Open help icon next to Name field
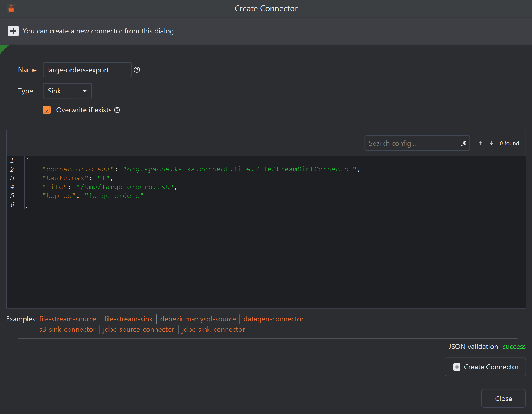Image resolution: width=532 pixels, height=414 pixels. [137, 70]
